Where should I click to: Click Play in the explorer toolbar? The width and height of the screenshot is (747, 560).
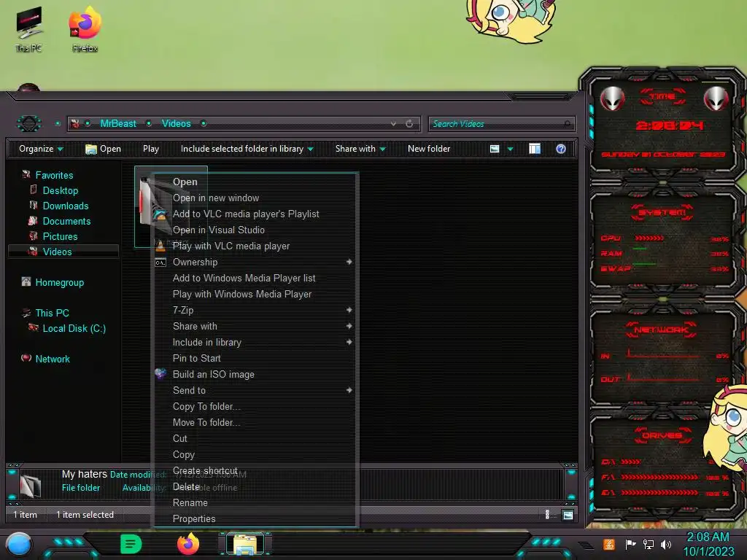tap(151, 149)
